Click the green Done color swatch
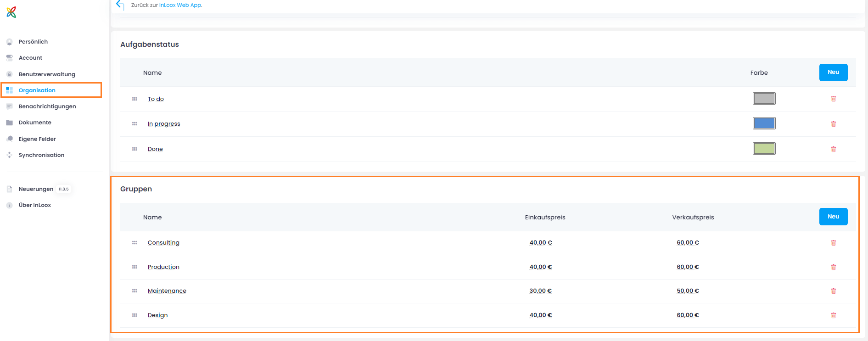 pyautogui.click(x=764, y=149)
